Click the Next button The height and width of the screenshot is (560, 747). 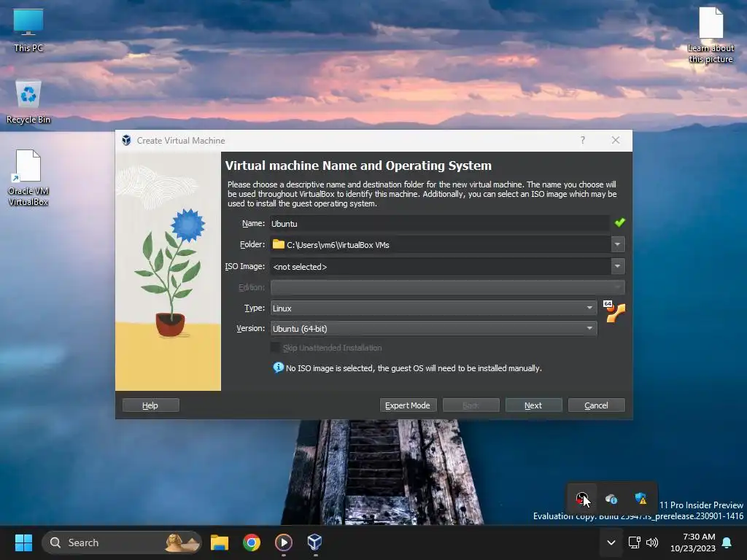tap(533, 405)
